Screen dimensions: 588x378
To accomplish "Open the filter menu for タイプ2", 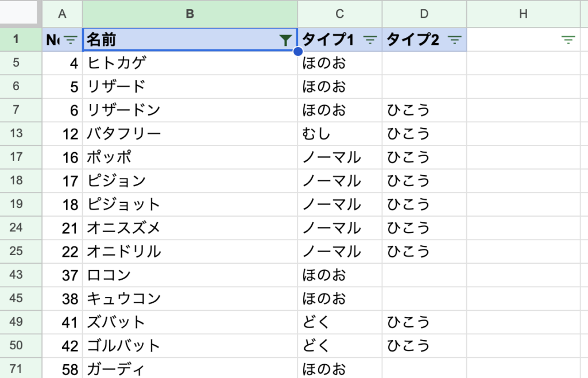I will (455, 40).
